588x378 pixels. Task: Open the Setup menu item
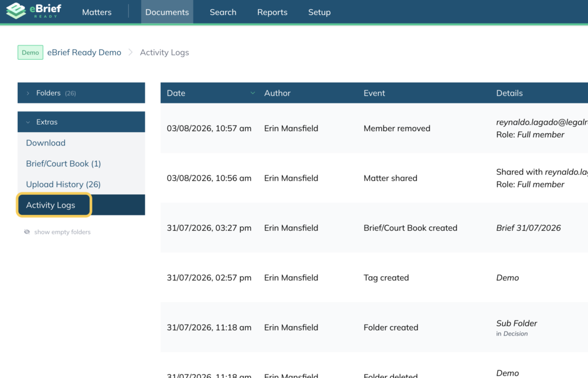point(319,12)
